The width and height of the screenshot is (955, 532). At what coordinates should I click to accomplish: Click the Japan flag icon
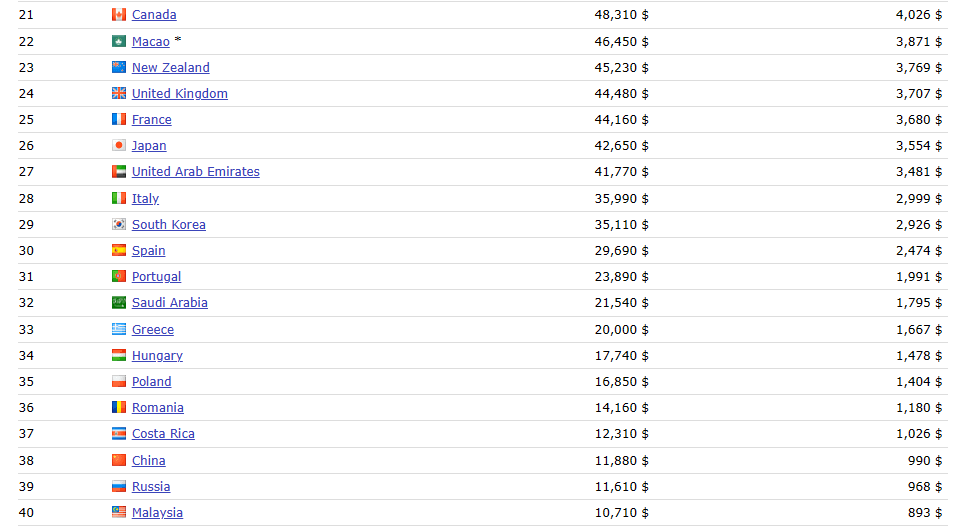click(x=119, y=146)
